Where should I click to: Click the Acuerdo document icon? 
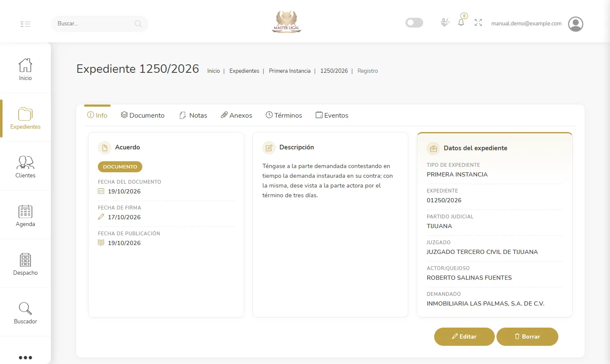tap(105, 148)
